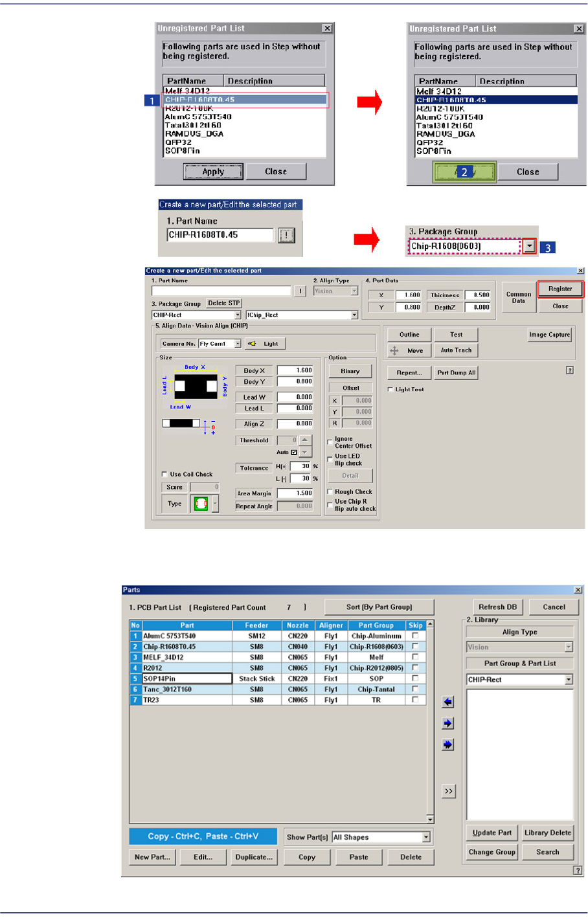
Task: Click the green Type shape icon
Action: [201, 504]
